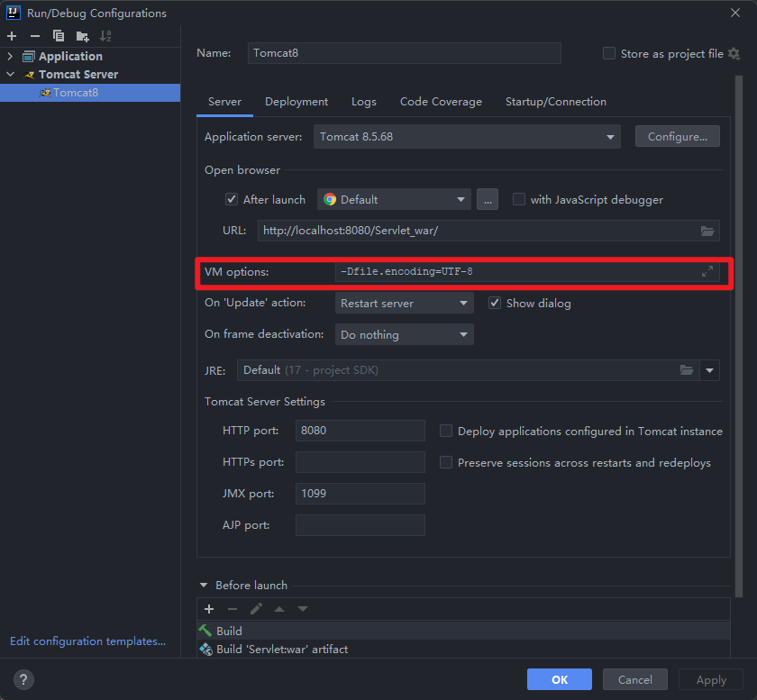Click the Sort Configurations icon

(x=105, y=36)
